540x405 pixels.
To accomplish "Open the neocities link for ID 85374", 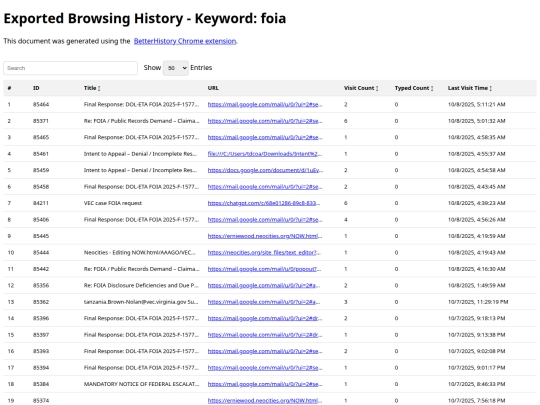I will click(x=265, y=401).
